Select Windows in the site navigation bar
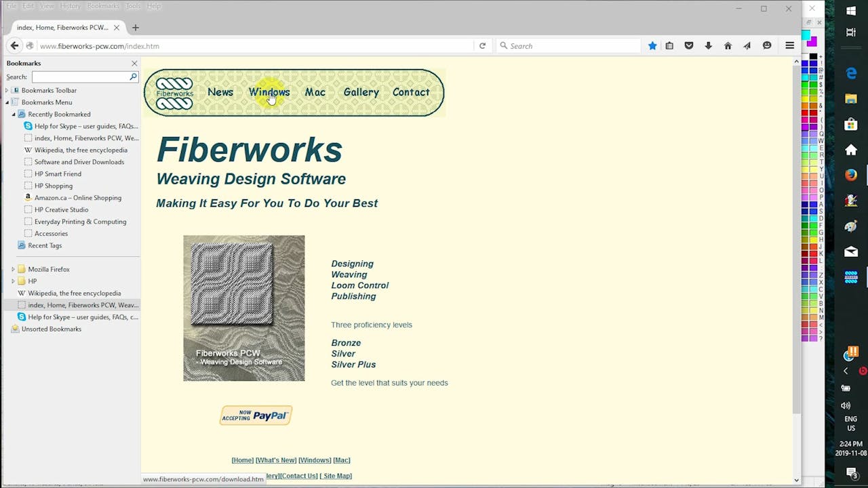868x488 pixels. (269, 92)
